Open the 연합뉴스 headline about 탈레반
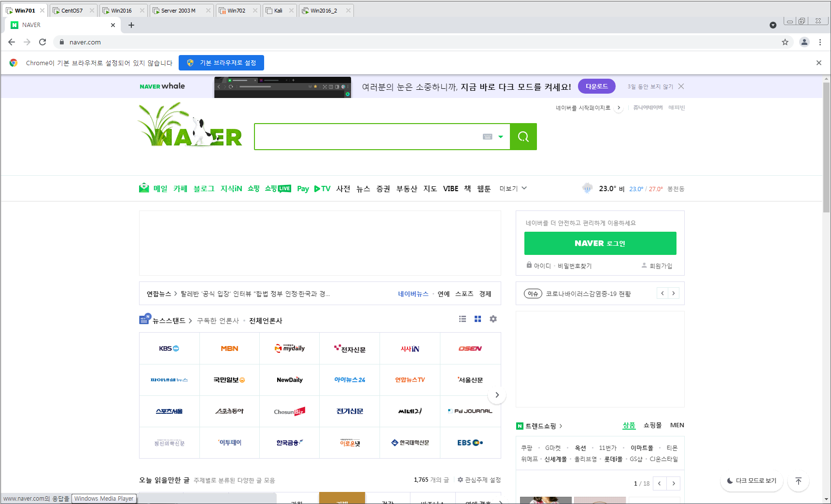 coord(255,294)
